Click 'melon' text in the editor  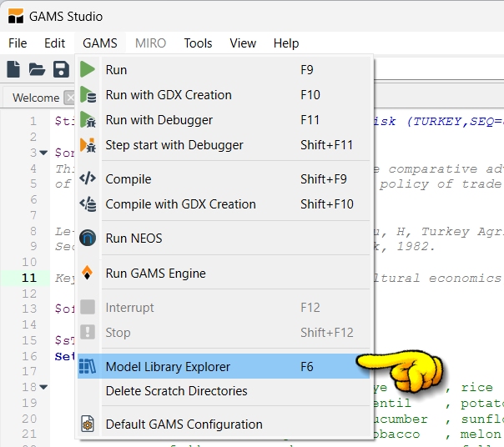pos(481,434)
